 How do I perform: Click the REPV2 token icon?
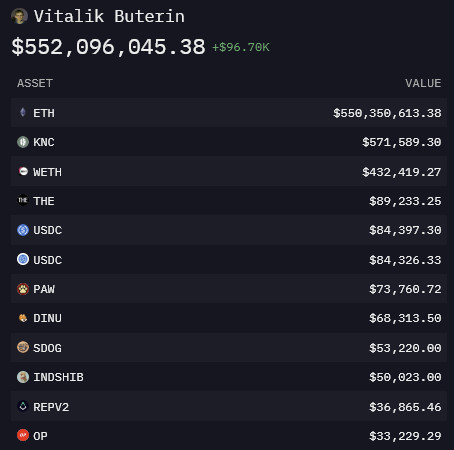tap(23, 406)
